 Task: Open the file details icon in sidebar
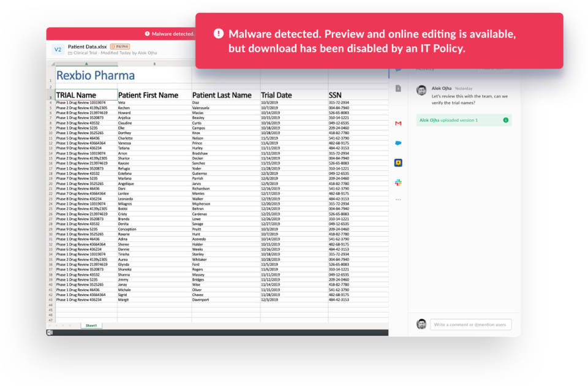(x=398, y=88)
